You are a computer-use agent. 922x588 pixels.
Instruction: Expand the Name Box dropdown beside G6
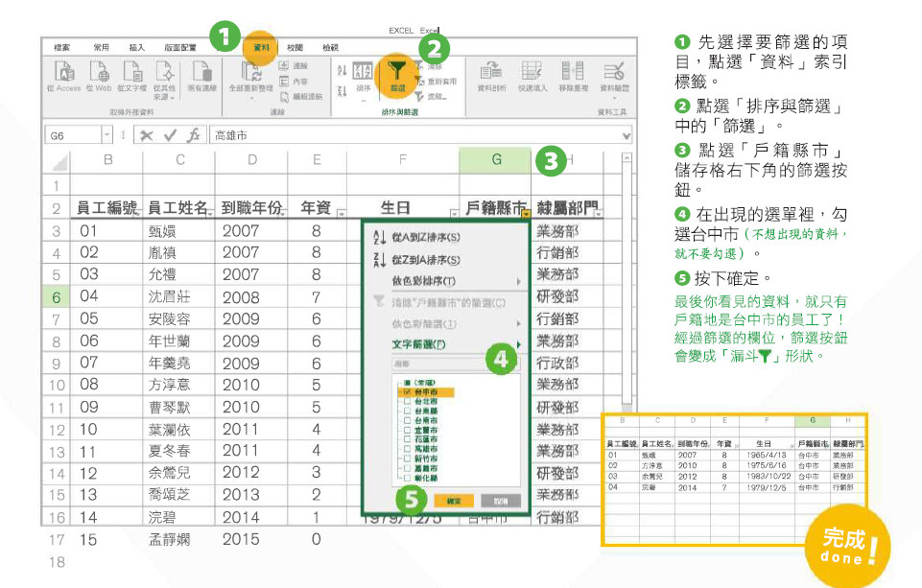click(x=107, y=135)
